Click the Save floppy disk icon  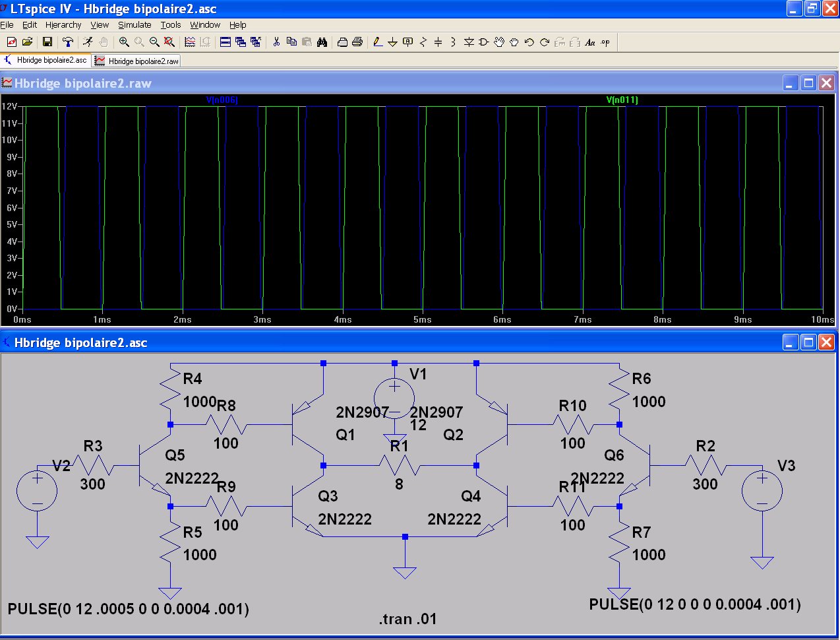[x=47, y=42]
